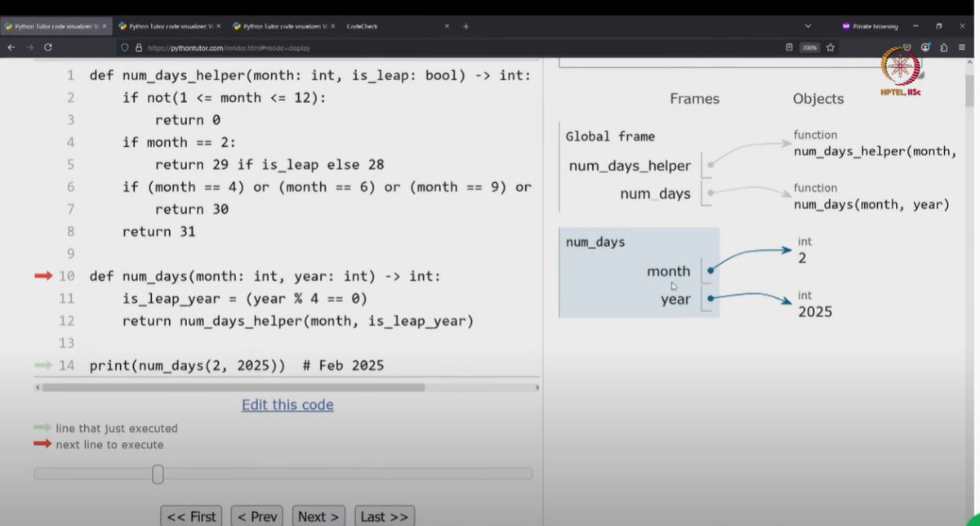Open the extensions puzzle icon

coord(942,47)
